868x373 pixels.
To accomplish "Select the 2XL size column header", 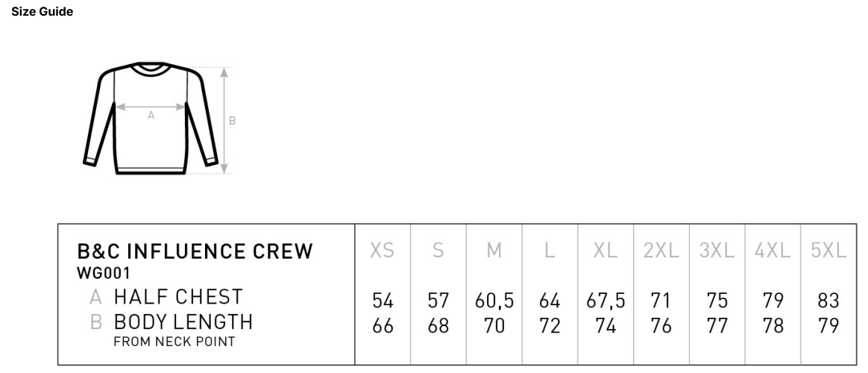I will pyautogui.click(x=661, y=251).
